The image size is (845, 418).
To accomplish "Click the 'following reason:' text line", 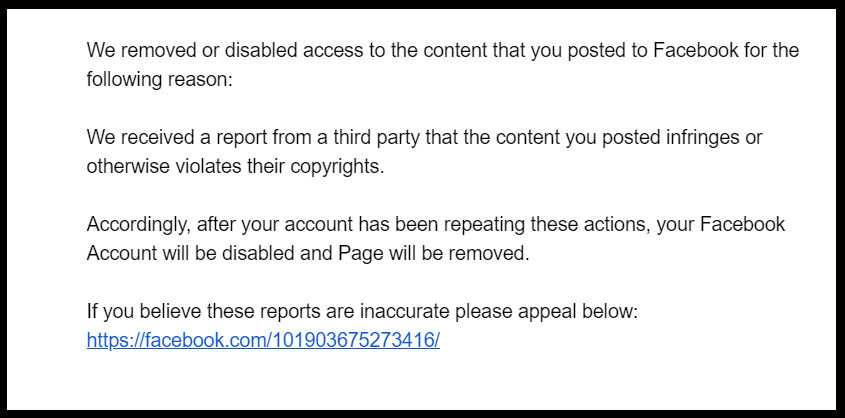I will coord(160,80).
